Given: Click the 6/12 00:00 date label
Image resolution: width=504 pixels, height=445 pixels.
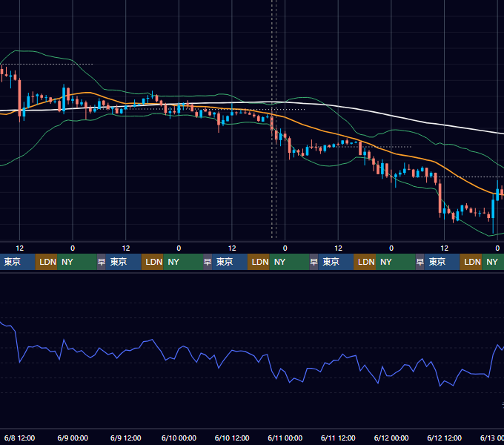Looking at the screenshot, I should point(391,438).
